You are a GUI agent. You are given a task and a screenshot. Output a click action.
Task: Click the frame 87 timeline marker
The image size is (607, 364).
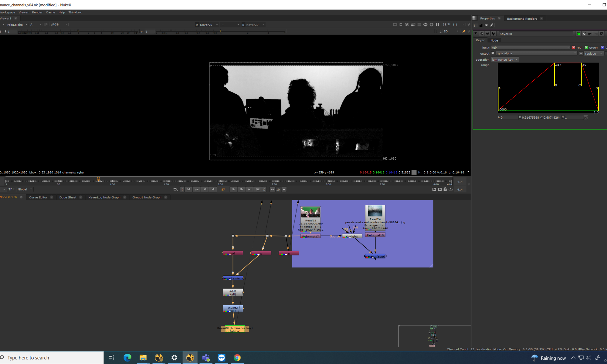click(x=98, y=180)
